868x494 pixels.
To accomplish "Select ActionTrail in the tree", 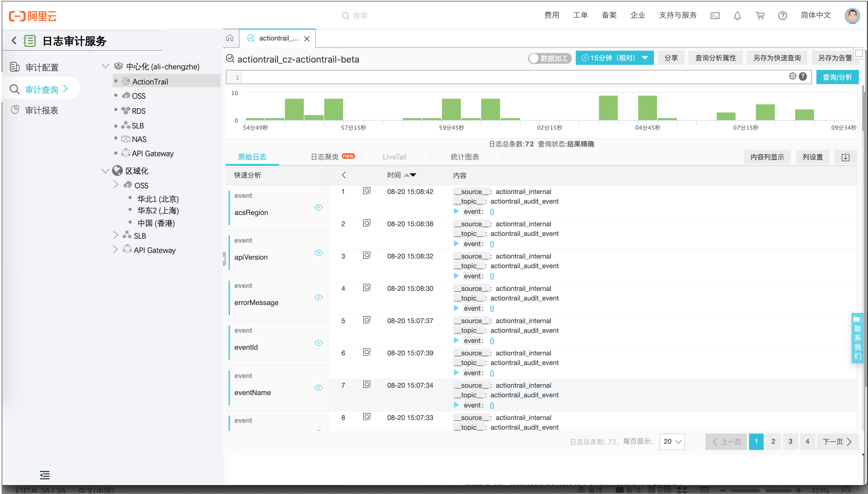I will pos(167,81).
